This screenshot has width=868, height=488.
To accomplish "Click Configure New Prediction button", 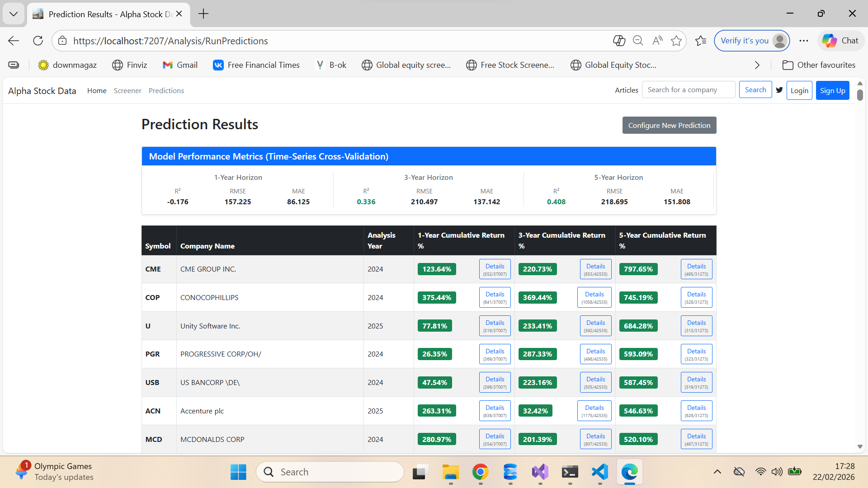I will click(x=669, y=125).
